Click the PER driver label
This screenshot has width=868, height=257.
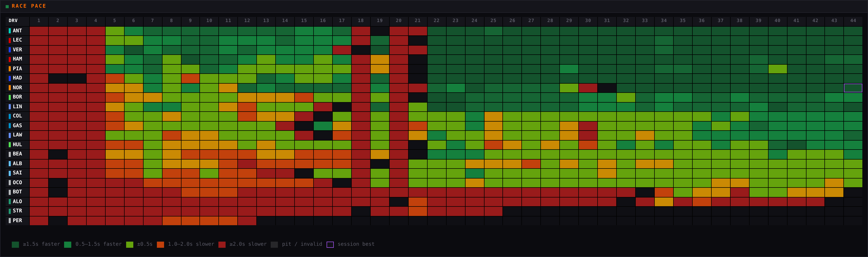pyautogui.click(x=17, y=221)
